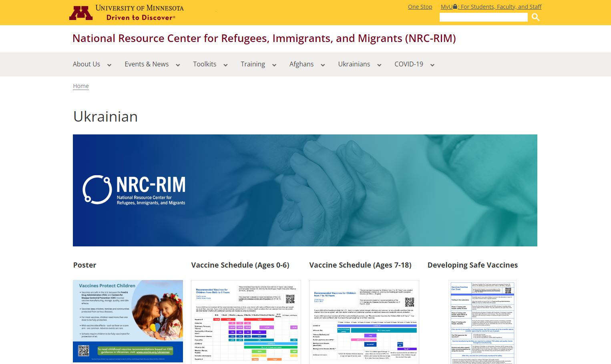Open Developing Safe Vaccines document thumbnail
This screenshot has width=611, height=364.
(x=482, y=322)
